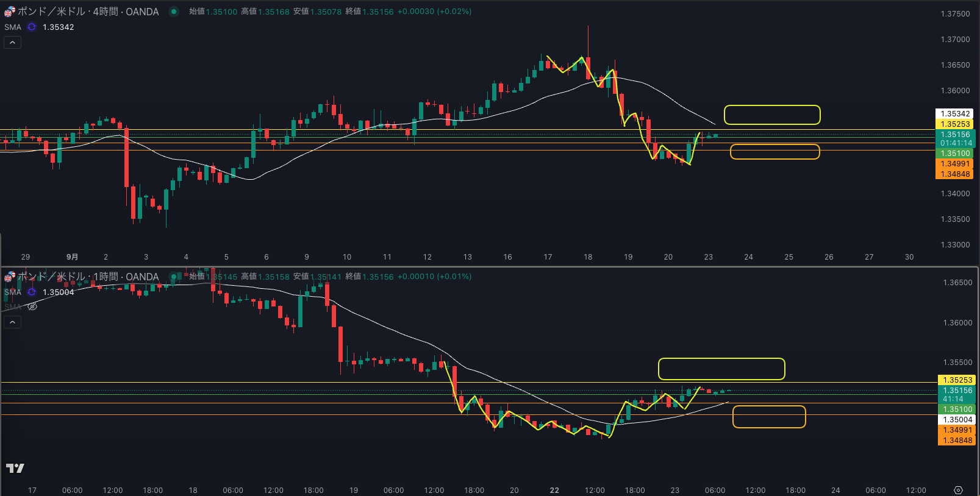Open symbol title of the 1時間 chart
980x496 pixels.
(88, 277)
